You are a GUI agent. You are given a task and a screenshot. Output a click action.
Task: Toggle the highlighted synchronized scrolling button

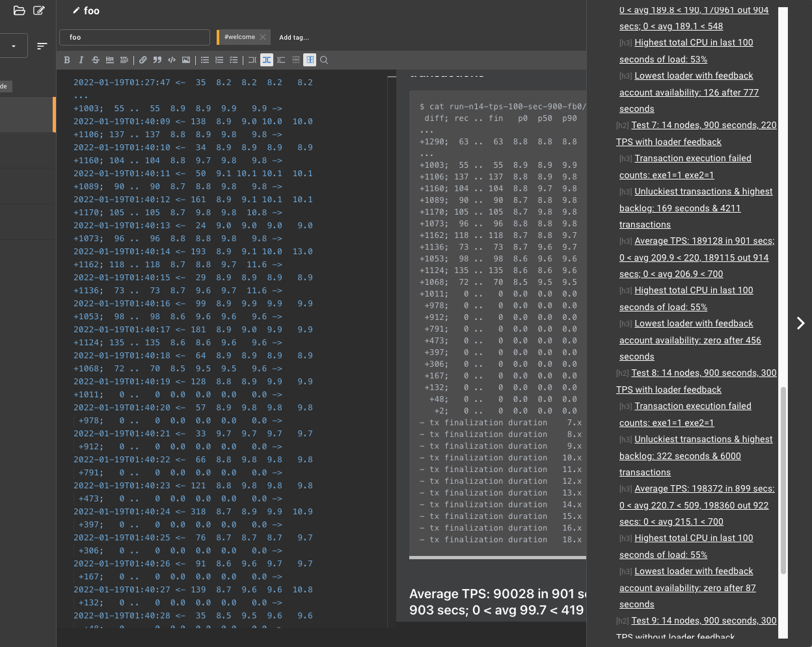(310, 60)
